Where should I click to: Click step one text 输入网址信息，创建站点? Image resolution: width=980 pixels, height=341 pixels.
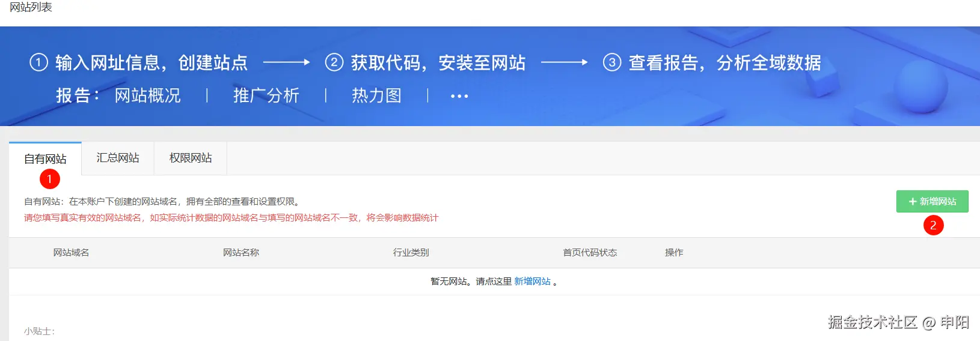point(152,62)
